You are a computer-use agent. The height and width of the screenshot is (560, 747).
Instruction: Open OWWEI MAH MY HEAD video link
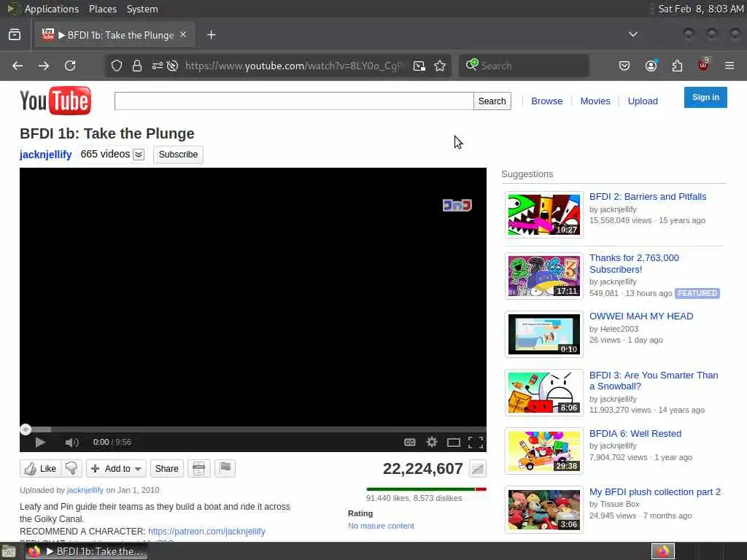641,316
